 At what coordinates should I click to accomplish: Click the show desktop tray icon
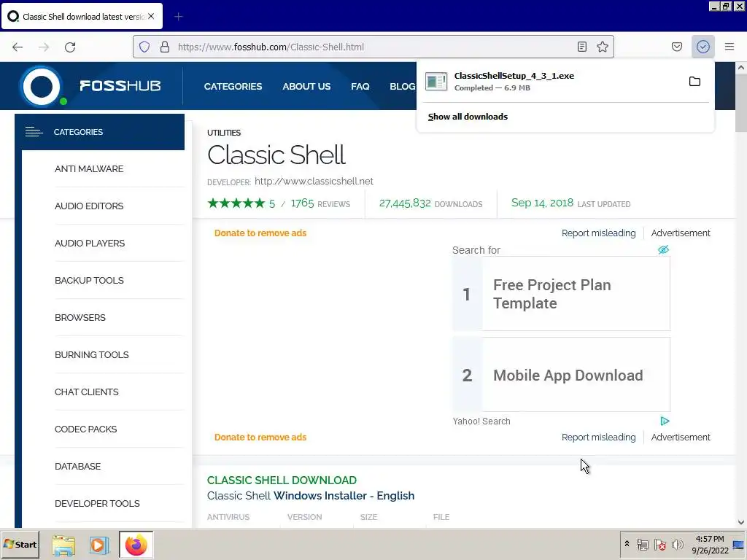(738, 545)
